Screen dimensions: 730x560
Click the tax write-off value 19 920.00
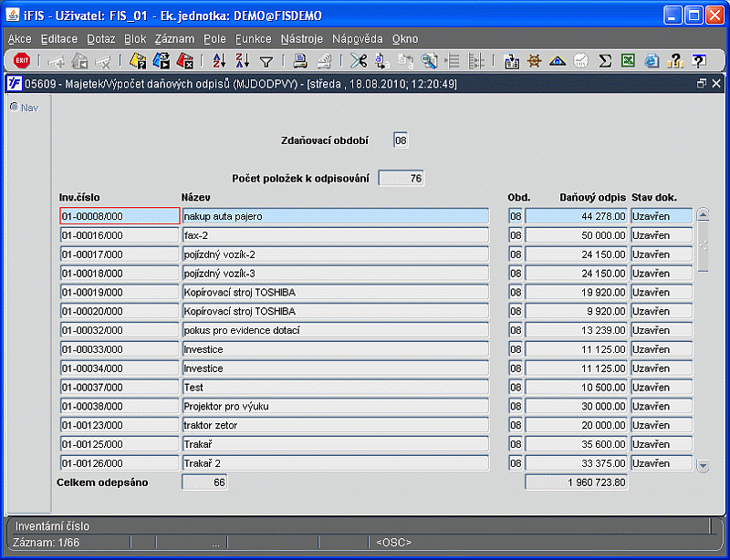coord(576,293)
